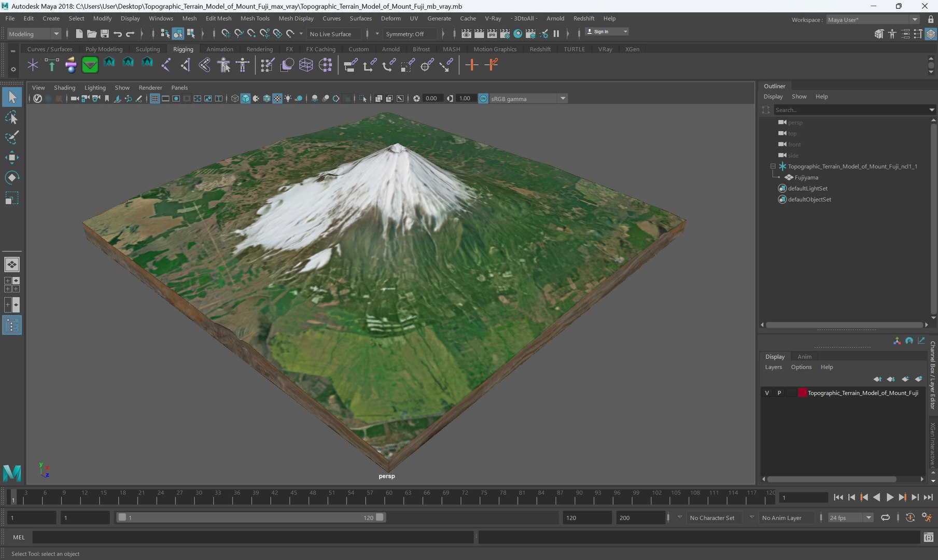Viewport: 938px width, 560px height.
Task: Open the 24 fps frame rate dropdown
Action: click(850, 517)
